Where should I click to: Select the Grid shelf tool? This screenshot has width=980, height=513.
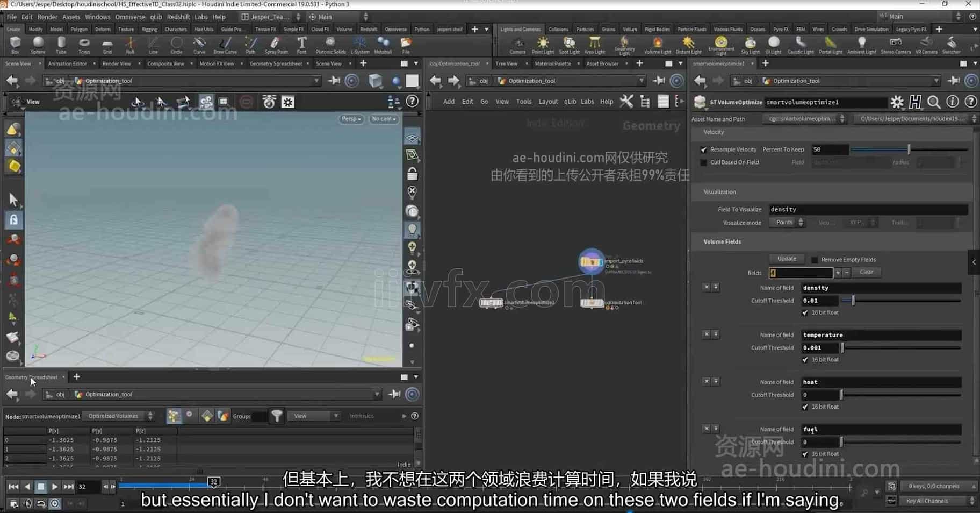107,45
